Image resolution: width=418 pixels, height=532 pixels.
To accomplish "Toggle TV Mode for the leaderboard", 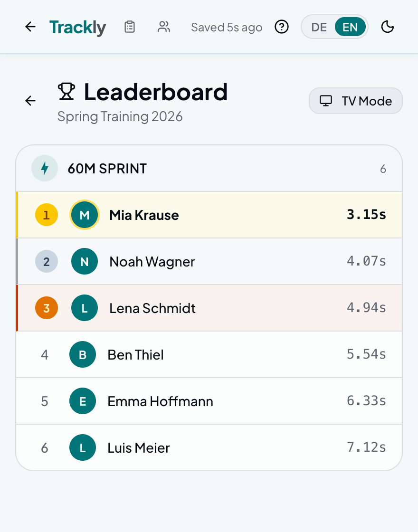I will [x=355, y=101].
